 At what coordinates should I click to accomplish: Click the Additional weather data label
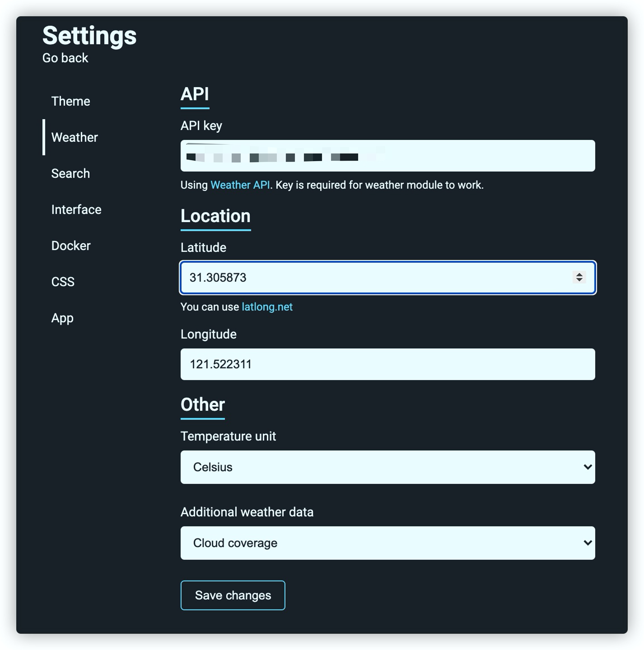click(x=247, y=512)
